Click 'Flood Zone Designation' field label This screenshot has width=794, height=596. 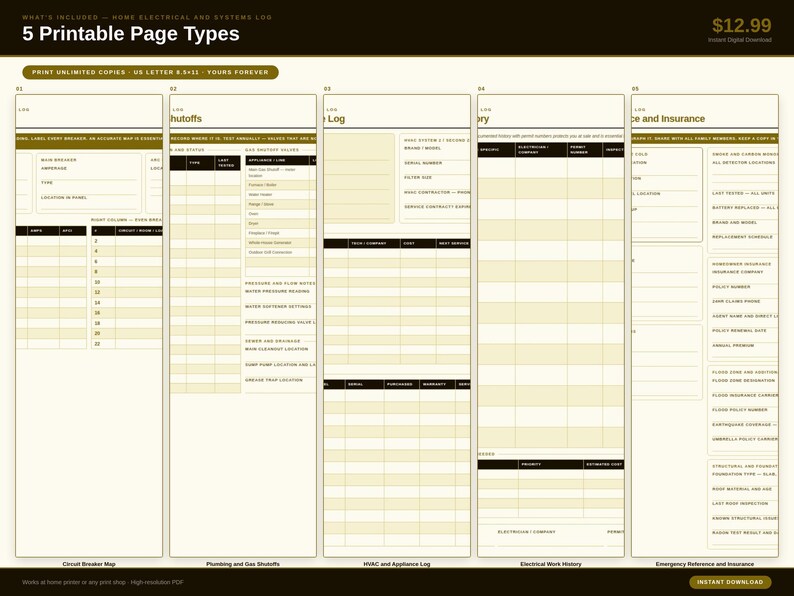click(743, 380)
